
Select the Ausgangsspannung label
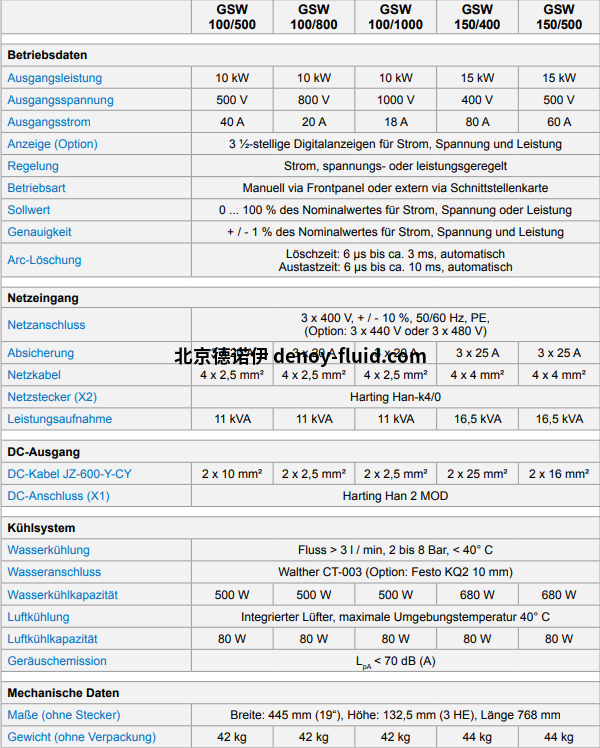pyautogui.click(x=60, y=100)
